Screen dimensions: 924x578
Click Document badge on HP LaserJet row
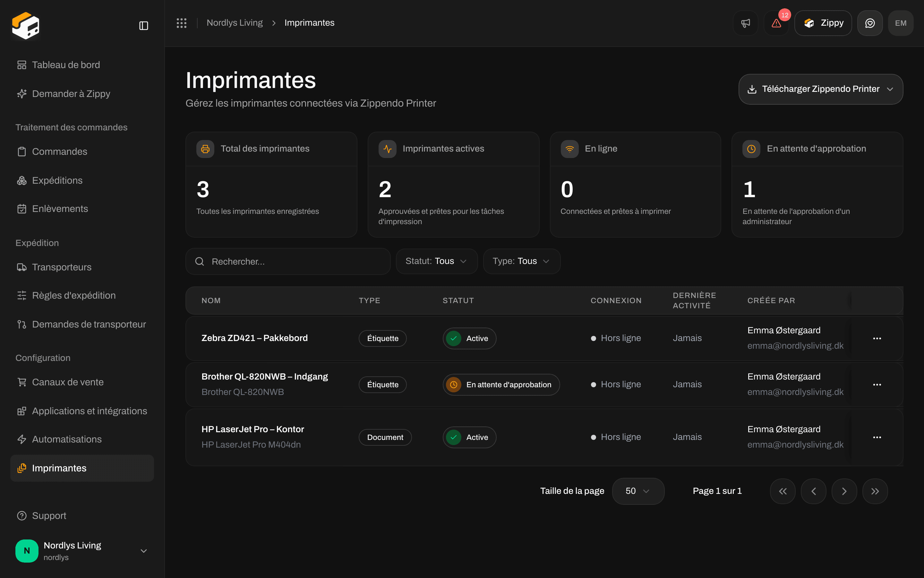click(385, 437)
